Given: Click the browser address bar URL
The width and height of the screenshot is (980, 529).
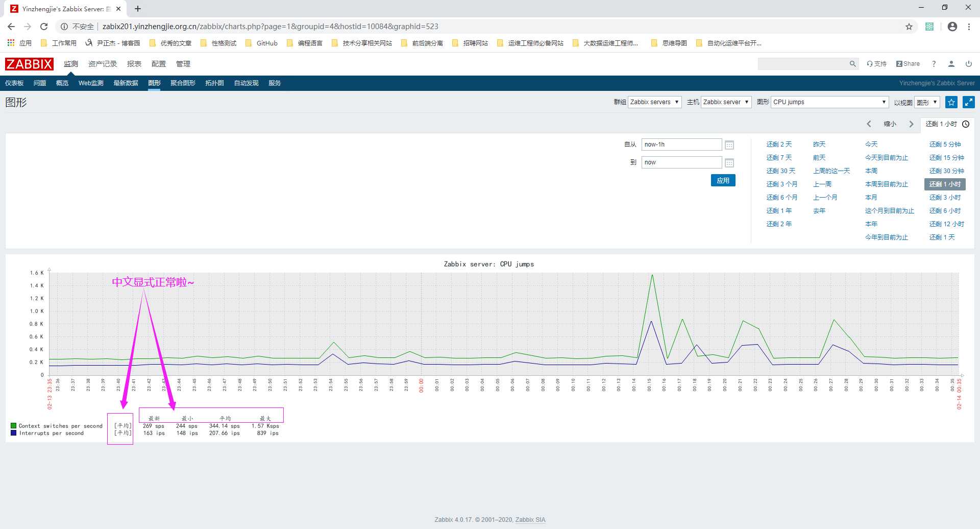Looking at the screenshot, I should [270, 27].
